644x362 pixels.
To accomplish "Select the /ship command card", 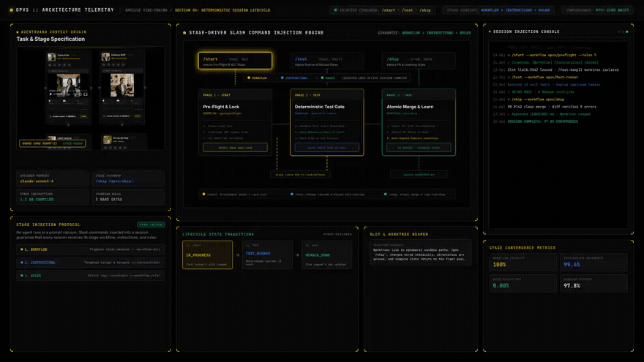I will 419,61.
